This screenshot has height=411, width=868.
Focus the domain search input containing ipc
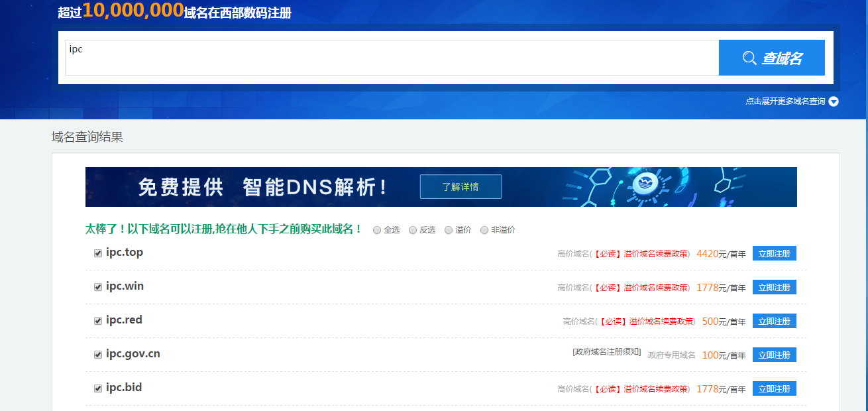pos(392,58)
